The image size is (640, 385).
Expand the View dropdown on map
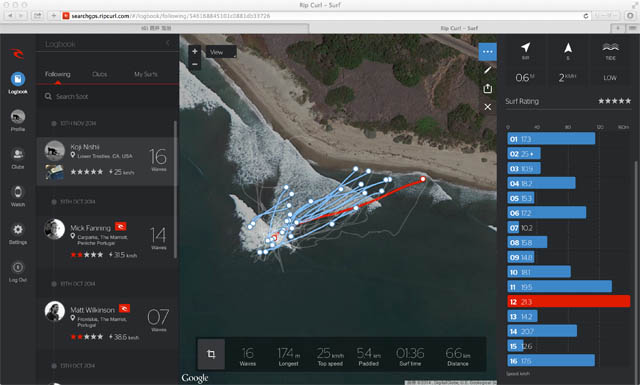[x=221, y=52]
